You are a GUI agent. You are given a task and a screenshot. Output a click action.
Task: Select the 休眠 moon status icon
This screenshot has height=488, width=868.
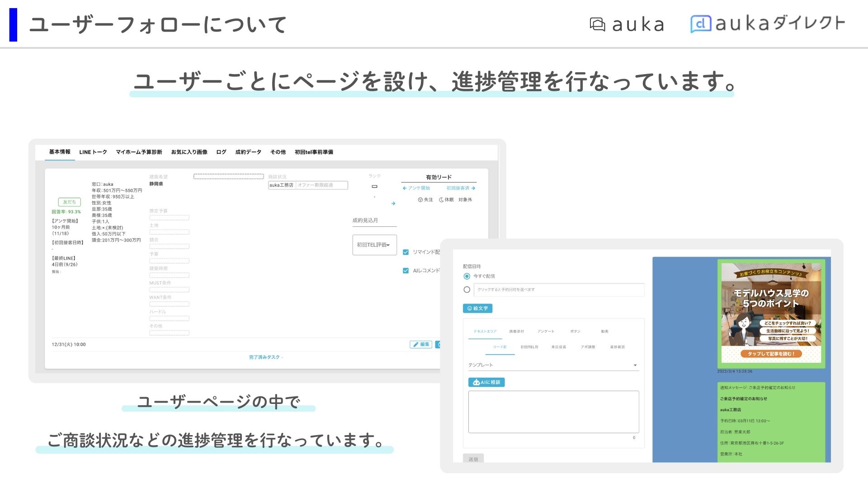441,200
